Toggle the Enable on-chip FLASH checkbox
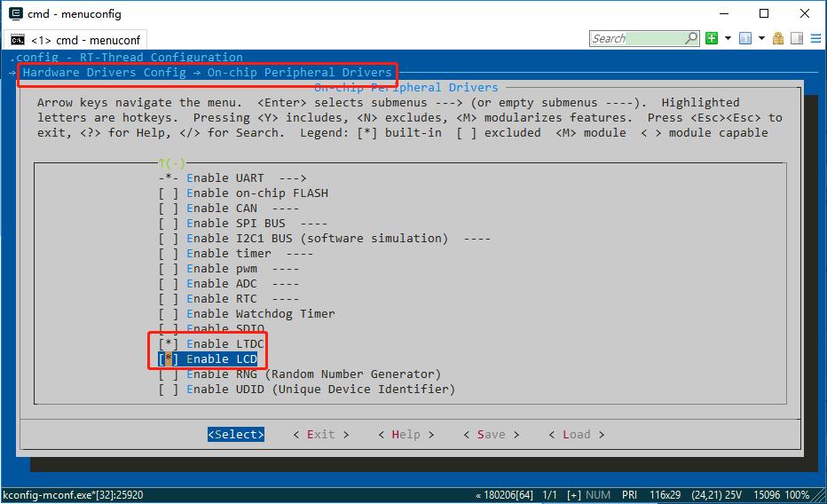The image size is (827, 504). click(169, 193)
